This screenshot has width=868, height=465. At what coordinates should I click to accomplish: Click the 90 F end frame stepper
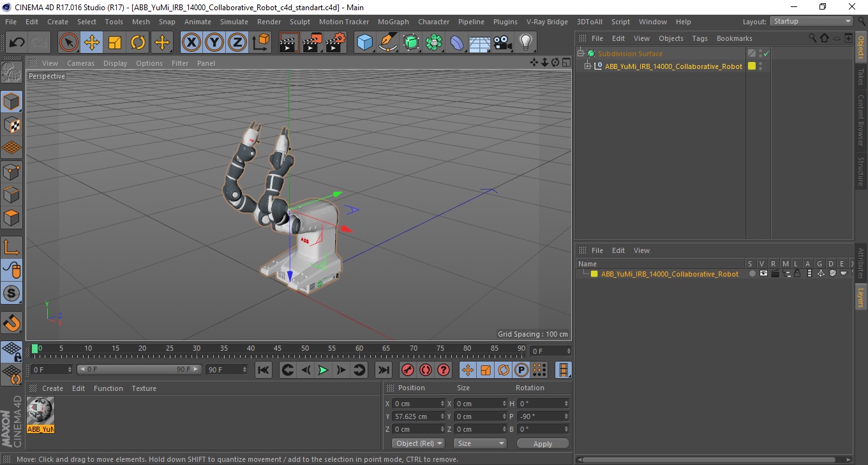pyautogui.click(x=244, y=370)
